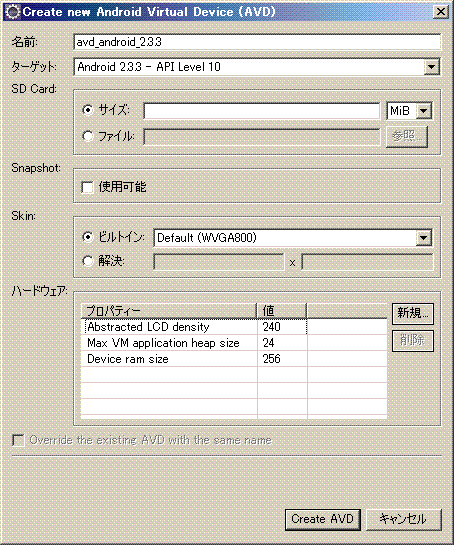This screenshot has width=454, height=545.
Task: Select the Abstracted LCD density row
Action: click(234, 327)
